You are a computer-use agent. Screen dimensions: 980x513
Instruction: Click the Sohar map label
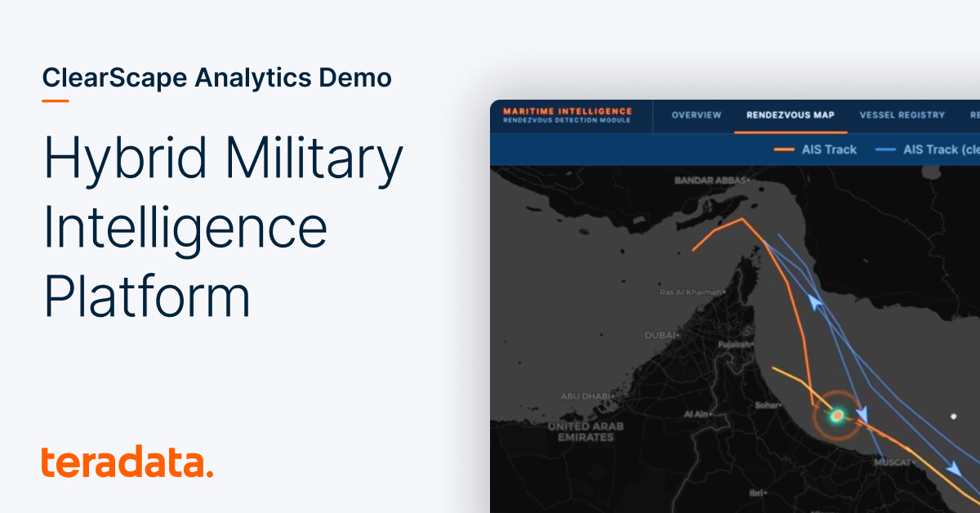[768, 404]
